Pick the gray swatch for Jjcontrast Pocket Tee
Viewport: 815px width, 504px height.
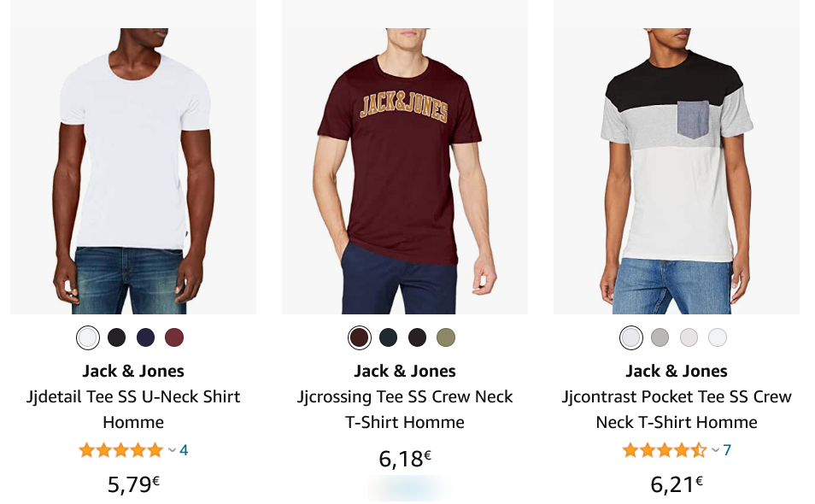660,337
